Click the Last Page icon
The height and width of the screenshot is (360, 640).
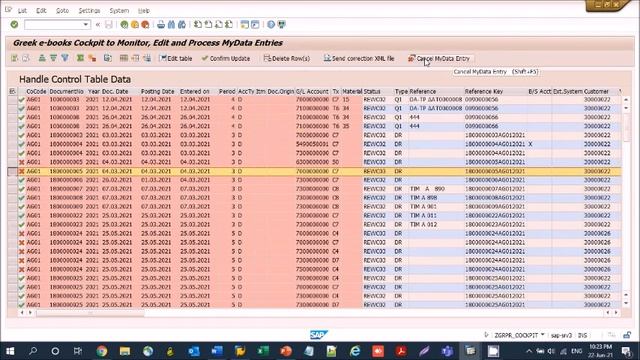(229, 24)
